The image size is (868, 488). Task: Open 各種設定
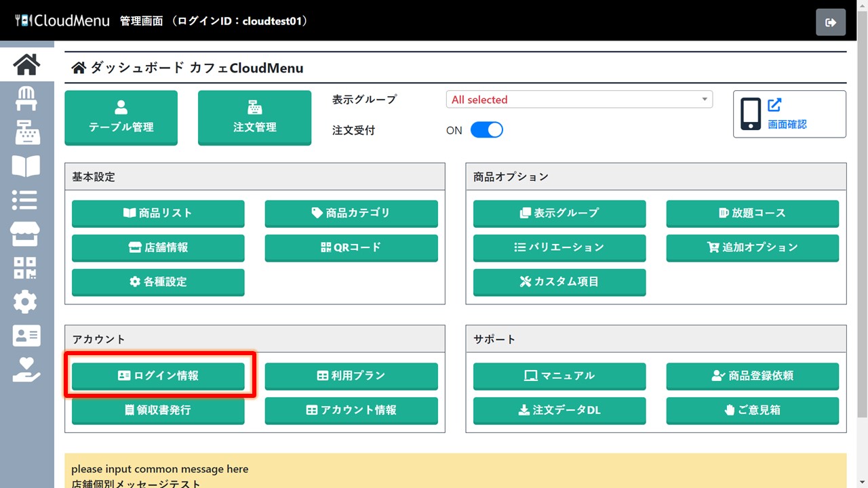pyautogui.click(x=158, y=282)
